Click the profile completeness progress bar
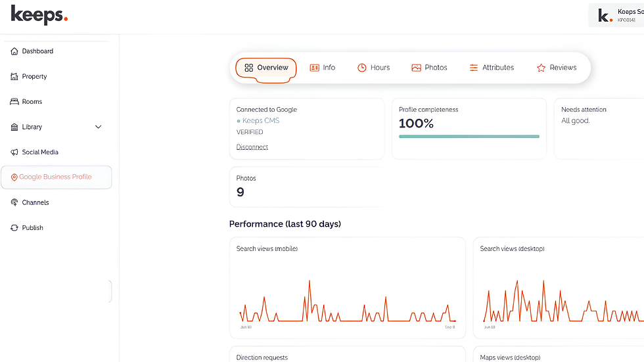 pos(469,136)
